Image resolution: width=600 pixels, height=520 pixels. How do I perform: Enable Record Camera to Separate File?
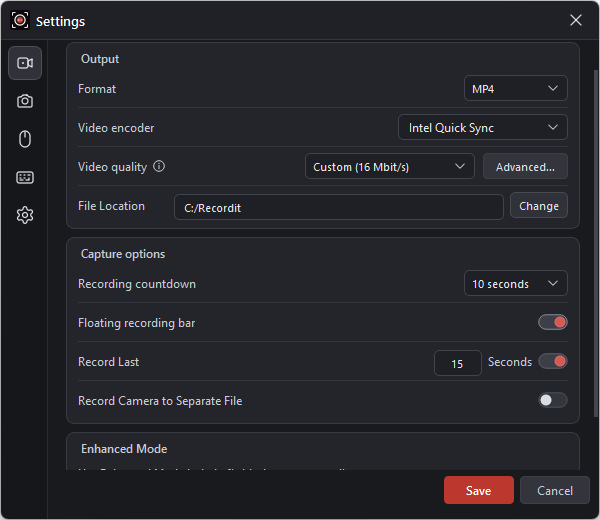click(553, 401)
